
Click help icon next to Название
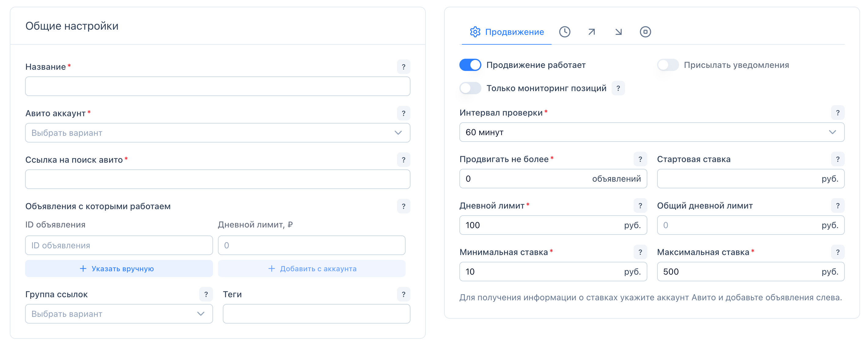(403, 67)
